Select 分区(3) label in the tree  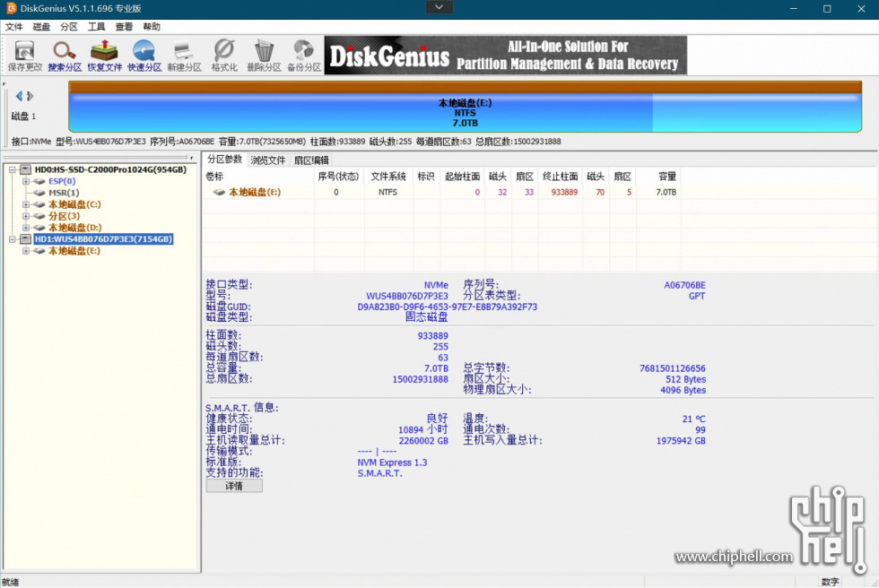click(x=64, y=216)
